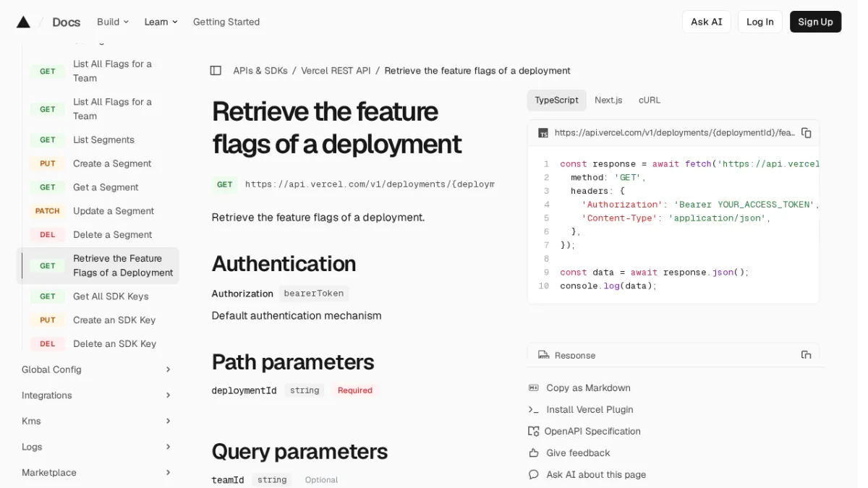Switch to the Next.js code tab

click(x=608, y=100)
